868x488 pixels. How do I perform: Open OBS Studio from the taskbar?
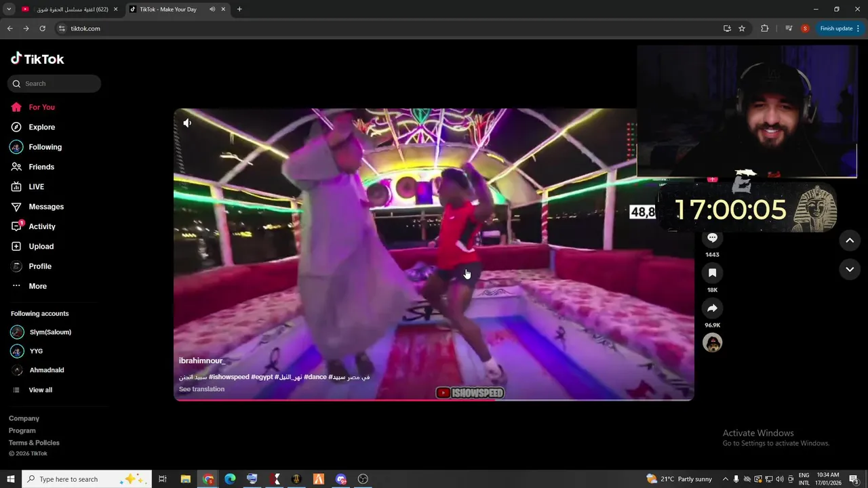pyautogui.click(x=363, y=479)
